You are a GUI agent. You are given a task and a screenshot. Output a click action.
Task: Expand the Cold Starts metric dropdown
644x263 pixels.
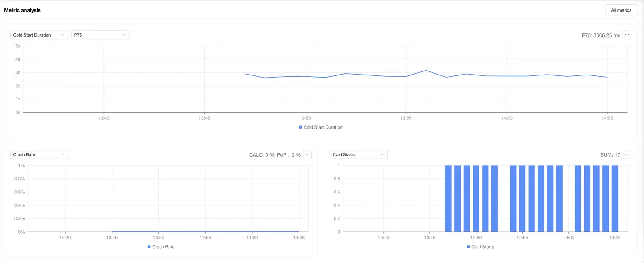[358, 154]
